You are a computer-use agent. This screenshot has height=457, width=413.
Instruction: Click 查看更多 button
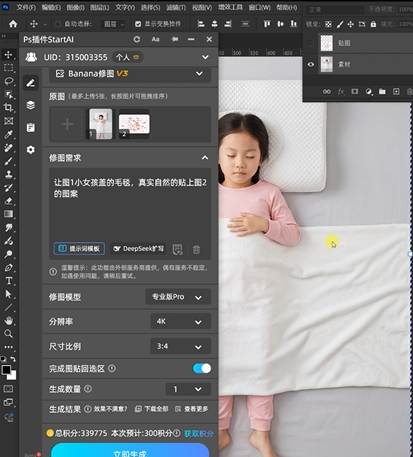[x=192, y=409]
